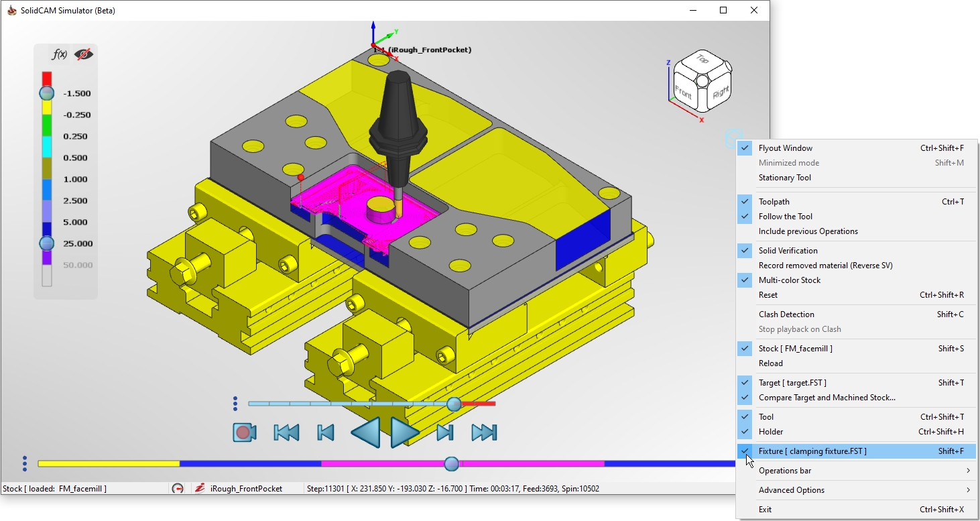Step to previous operation button
The width and height of the screenshot is (980, 521).
(326, 432)
